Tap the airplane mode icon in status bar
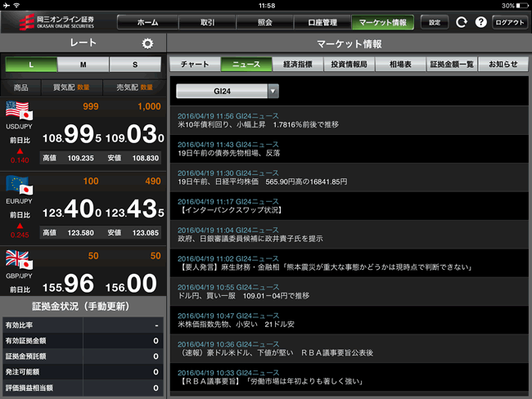 (6, 6)
